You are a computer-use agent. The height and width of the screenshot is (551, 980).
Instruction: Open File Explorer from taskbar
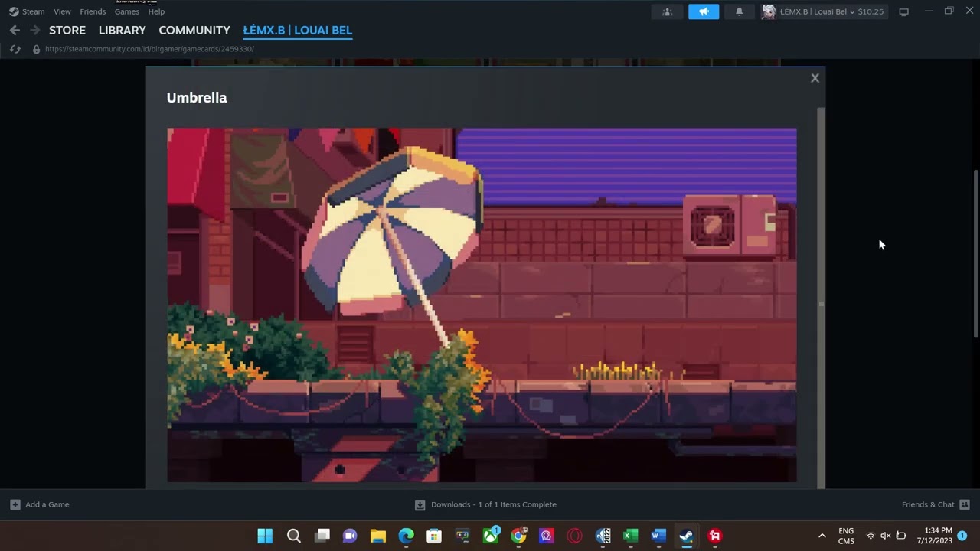(x=378, y=536)
